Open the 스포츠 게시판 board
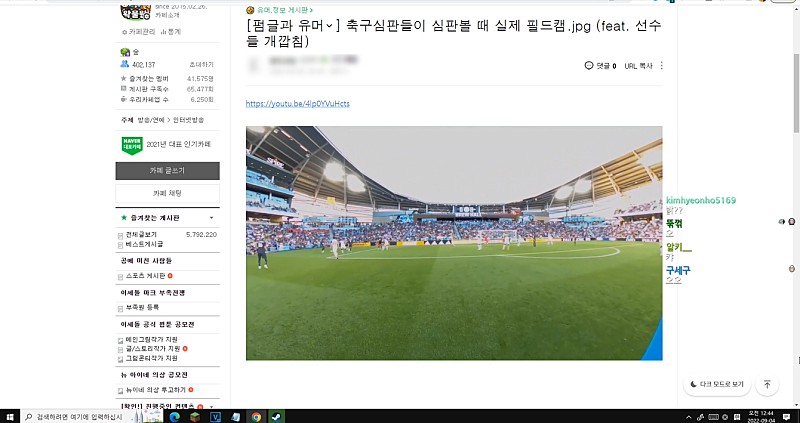 145,276
